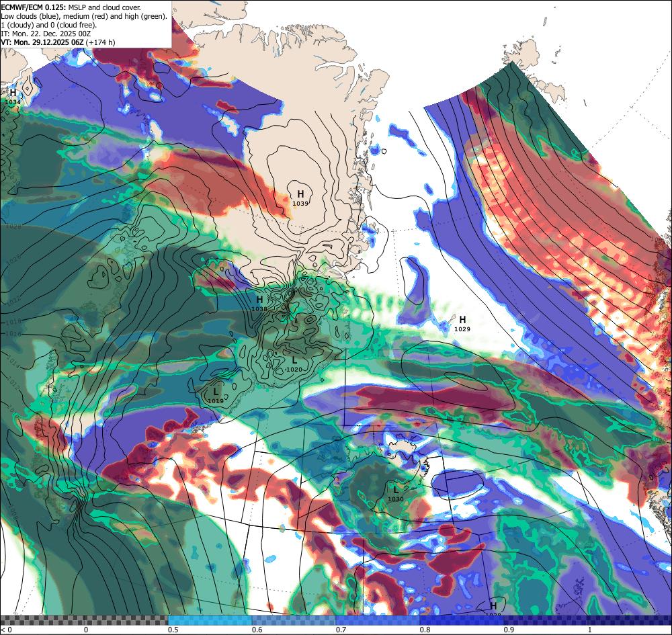Click the gray checkered swatch on the color scale
The width and height of the screenshot is (672, 635).
click(84, 620)
